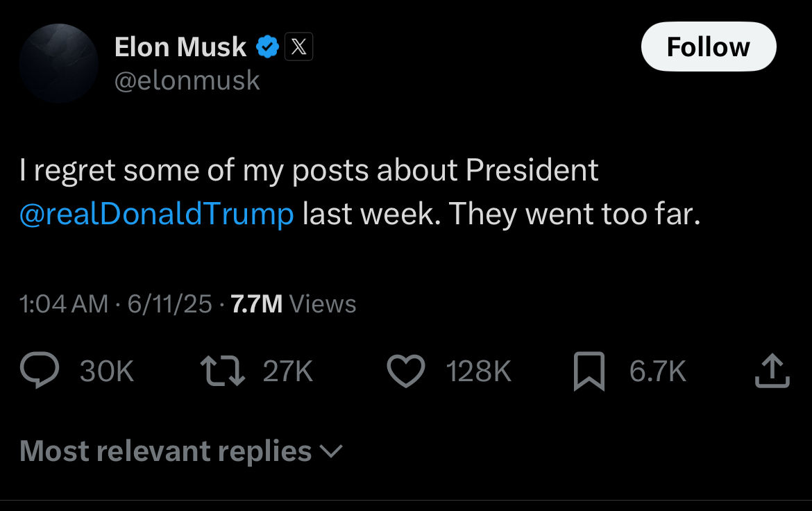812x511 pixels.
Task: Like the post with the heart icon
Action: [405, 371]
